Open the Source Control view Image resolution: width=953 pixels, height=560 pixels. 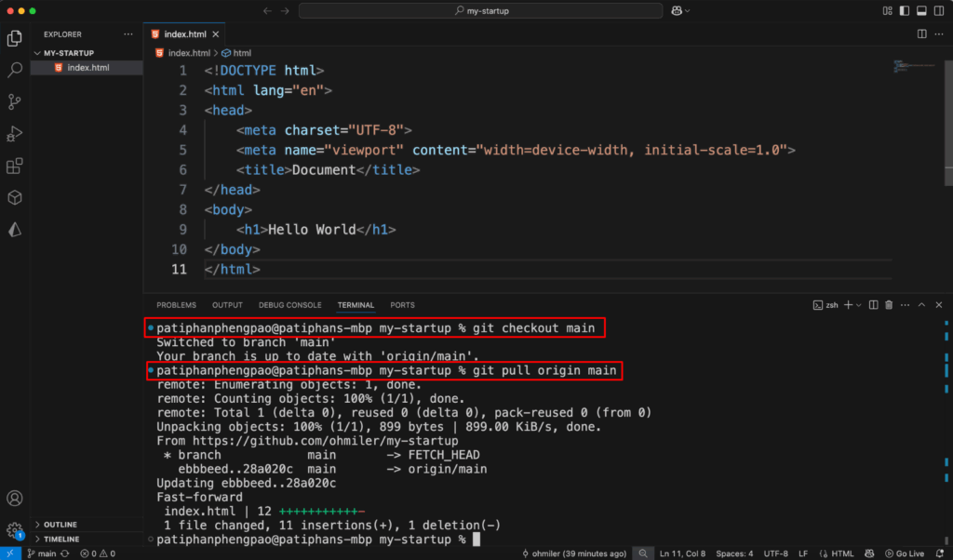point(15,101)
